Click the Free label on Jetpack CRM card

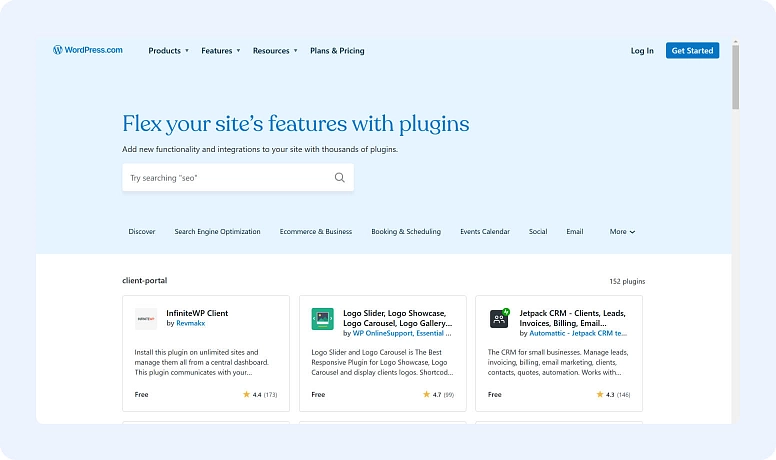494,395
